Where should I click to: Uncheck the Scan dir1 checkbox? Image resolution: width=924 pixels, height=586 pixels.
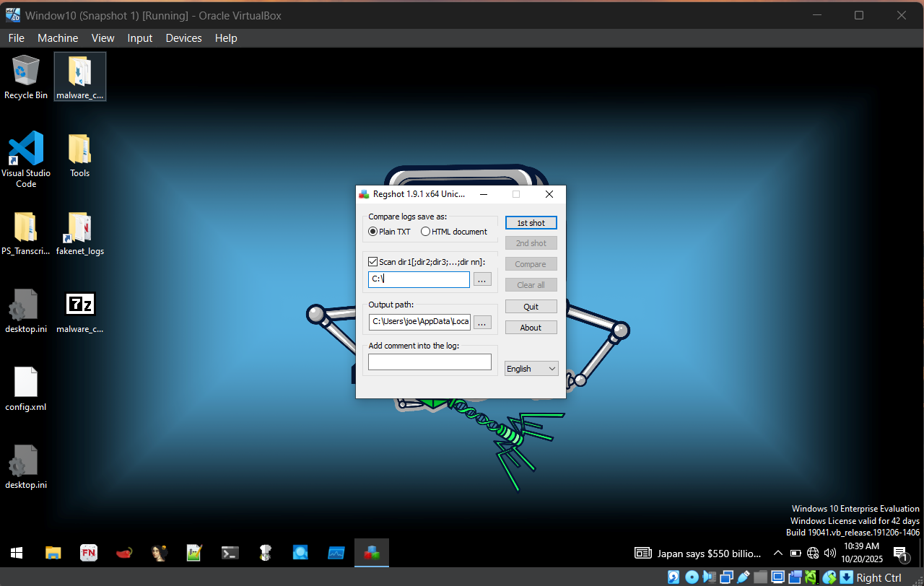click(x=372, y=262)
